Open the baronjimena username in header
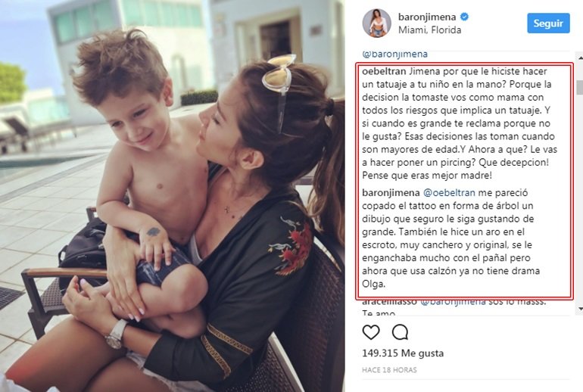 (427, 17)
